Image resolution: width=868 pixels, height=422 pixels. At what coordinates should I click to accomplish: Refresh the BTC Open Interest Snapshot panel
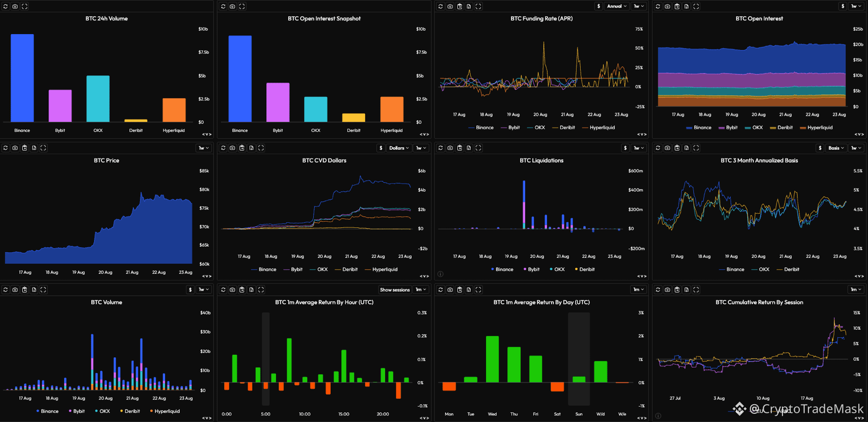pos(223,7)
